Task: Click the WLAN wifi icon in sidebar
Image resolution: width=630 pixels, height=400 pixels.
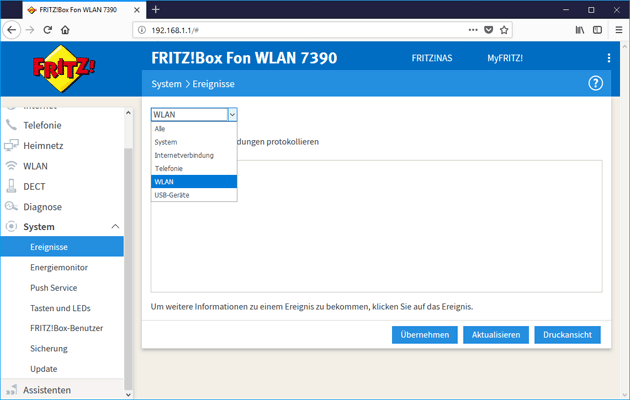Action: click(11, 166)
